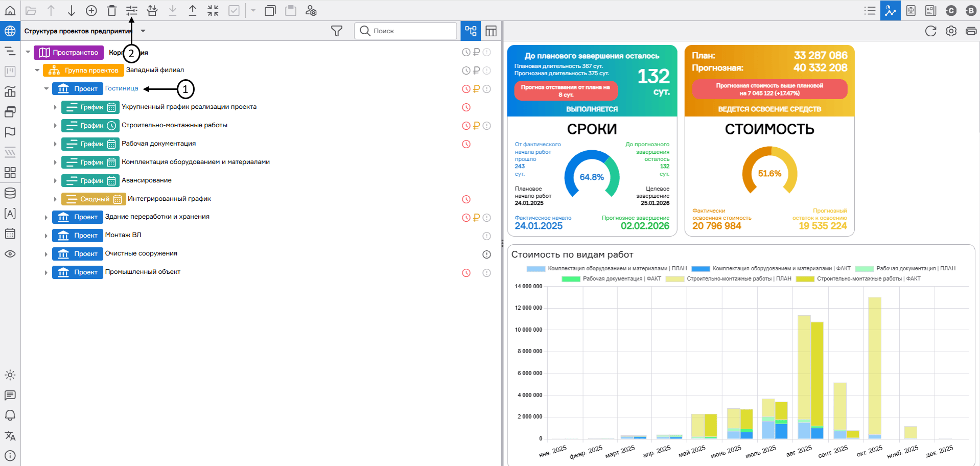Expand the Монтаж ВЛ project
Image resolution: width=980 pixels, height=466 pixels.
coord(46,236)
